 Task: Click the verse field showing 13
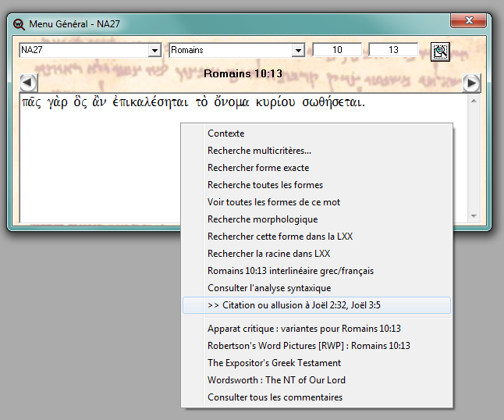pos(393,50)
